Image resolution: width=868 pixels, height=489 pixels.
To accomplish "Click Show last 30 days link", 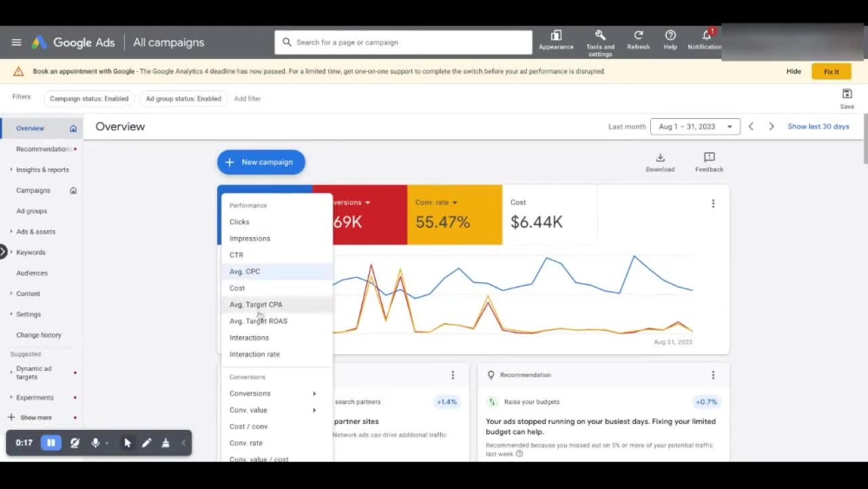I will (x=819, y=126).
